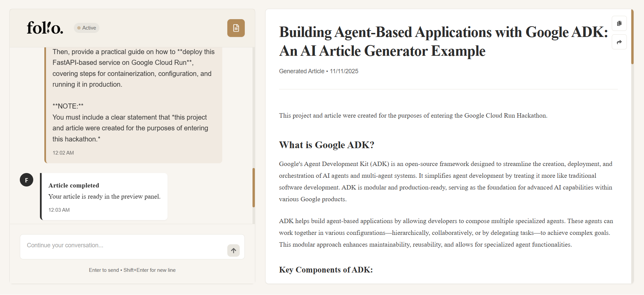Click the Active status badge
The width and height of the screenshot is (644, 295).
click(87, 28)
